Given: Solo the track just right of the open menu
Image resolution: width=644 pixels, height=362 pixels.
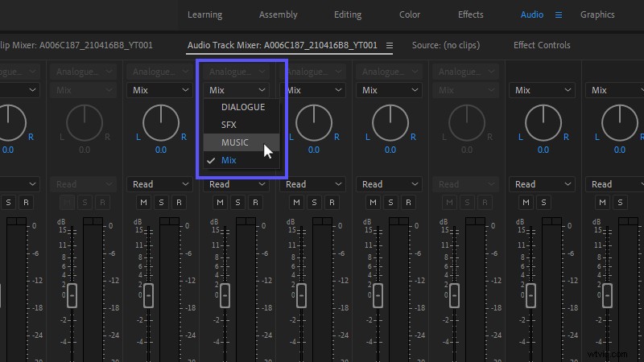Looking at the screenshot, I should (314, 203).
